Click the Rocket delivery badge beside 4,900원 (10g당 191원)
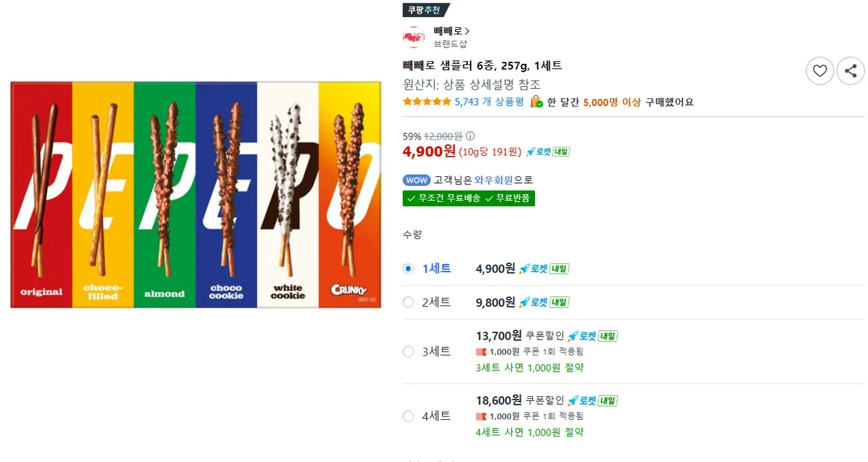Image resolution: width=868 pixels, height=462 pixels. 548,152
